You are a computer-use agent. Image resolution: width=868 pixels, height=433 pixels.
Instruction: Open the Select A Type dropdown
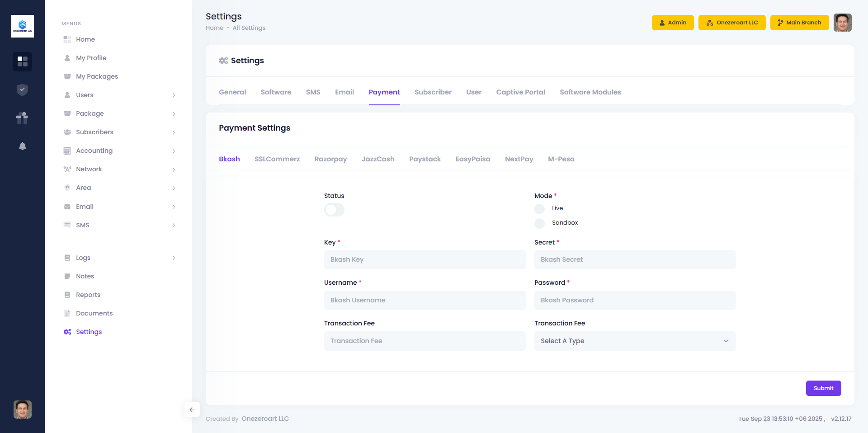[x=635, y=341]
